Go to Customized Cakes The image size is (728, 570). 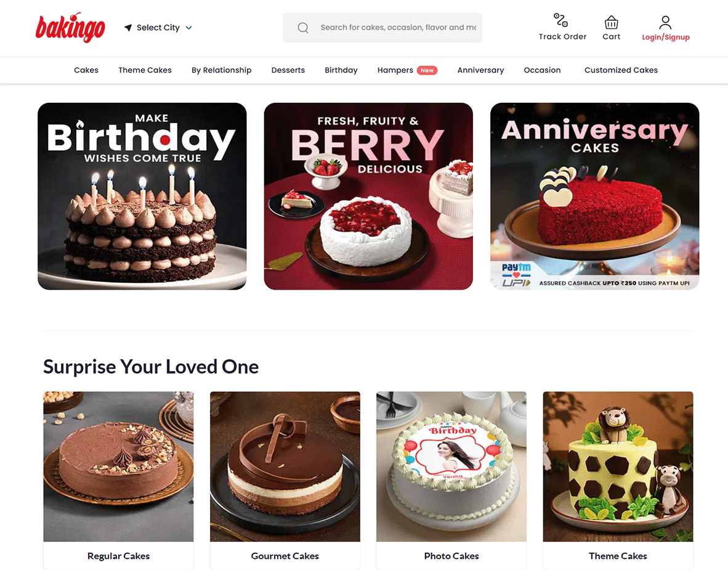coord(621,70)
